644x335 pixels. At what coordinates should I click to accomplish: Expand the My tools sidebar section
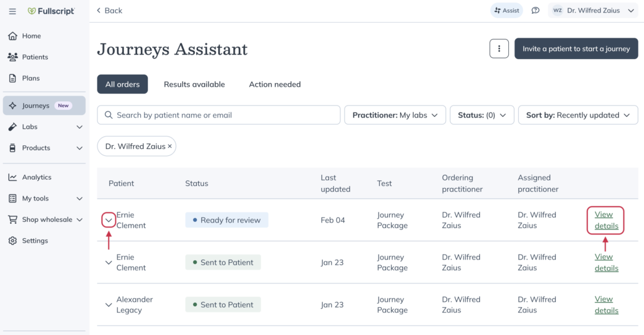[80, 198]
